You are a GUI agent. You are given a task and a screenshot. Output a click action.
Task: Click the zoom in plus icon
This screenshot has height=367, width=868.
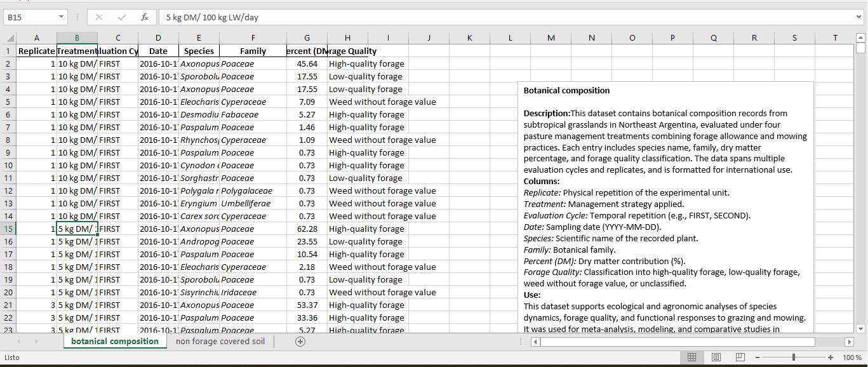point(830,357)
